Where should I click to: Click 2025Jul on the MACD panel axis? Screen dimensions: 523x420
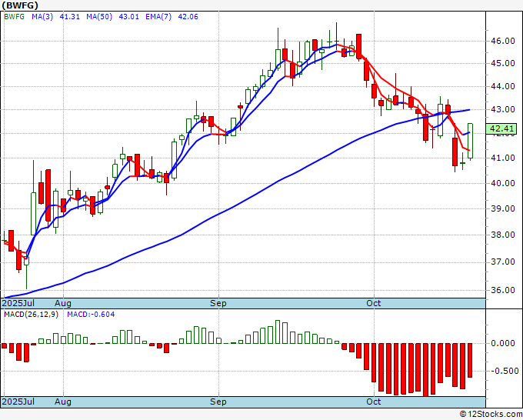[18, 402]
